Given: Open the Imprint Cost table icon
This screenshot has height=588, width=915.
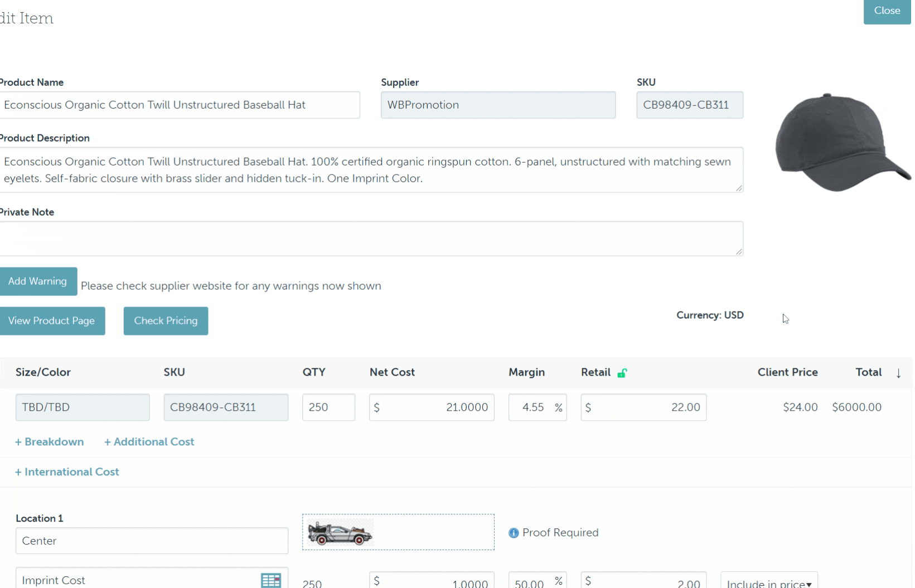Looking at the screenshot, I should pyautogui.click(x=270, y=580).
